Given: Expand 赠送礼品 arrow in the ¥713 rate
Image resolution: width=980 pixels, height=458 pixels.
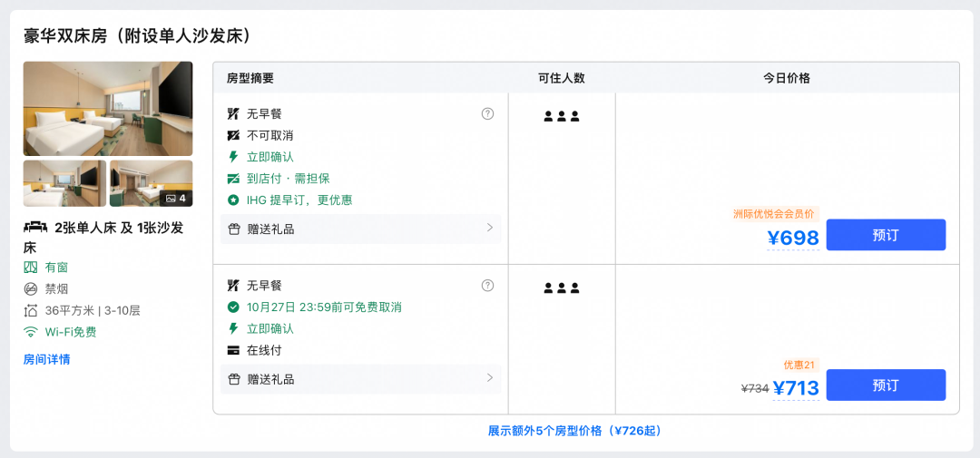Looking at the screenshot, I should click(490, 377).
